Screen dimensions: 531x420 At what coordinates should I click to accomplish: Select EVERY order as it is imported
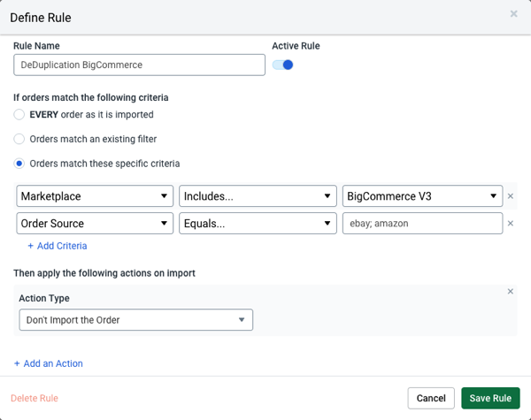[x=19, y=114]
